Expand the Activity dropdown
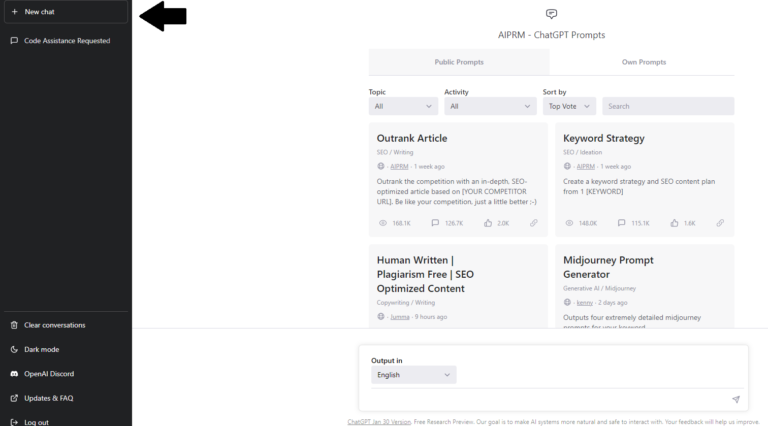The width and height of the screenshot is (768, 426). coord(490,106)
